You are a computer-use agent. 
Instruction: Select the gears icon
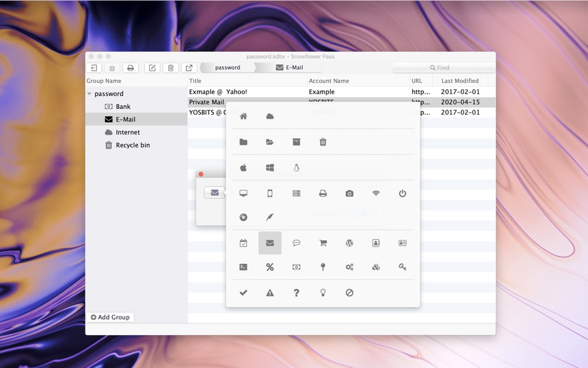pyautogui.click(x=350, y=267)
